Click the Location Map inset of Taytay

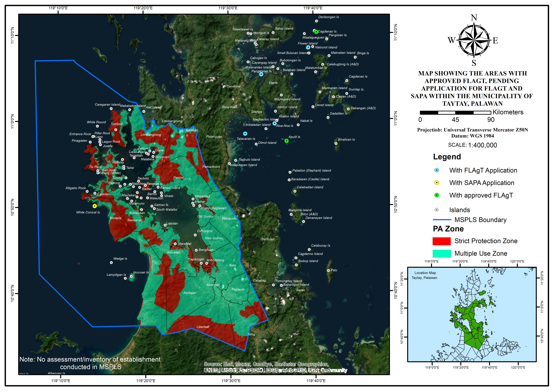pos(472,315)
